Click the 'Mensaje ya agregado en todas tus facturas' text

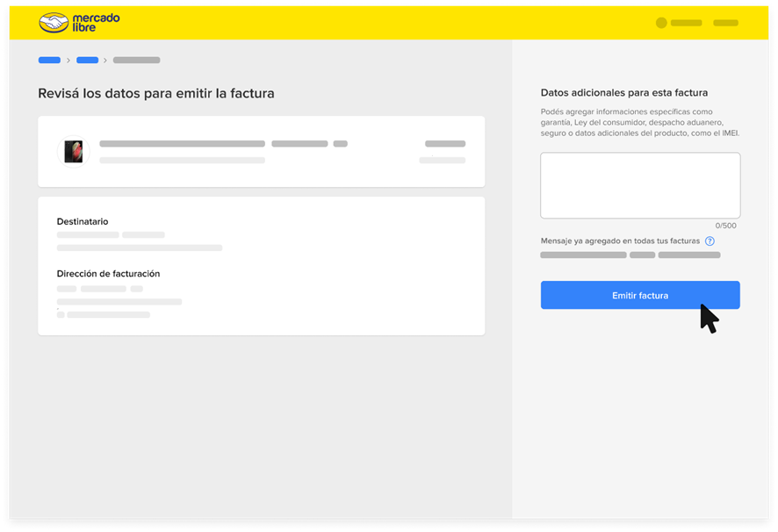(x=620, y=241)
